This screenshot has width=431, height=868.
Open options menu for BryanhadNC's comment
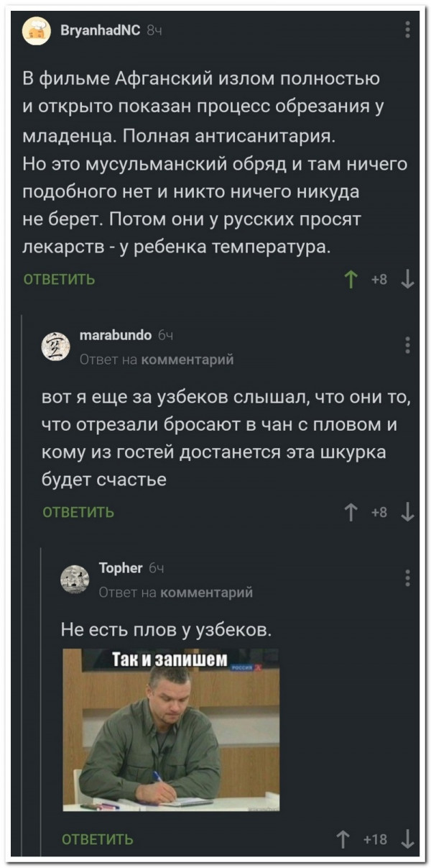pos(407,29)
